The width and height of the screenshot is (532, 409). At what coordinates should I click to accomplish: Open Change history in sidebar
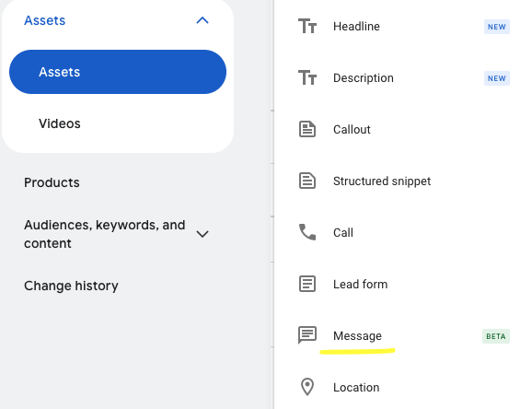[x=71, y=286]
